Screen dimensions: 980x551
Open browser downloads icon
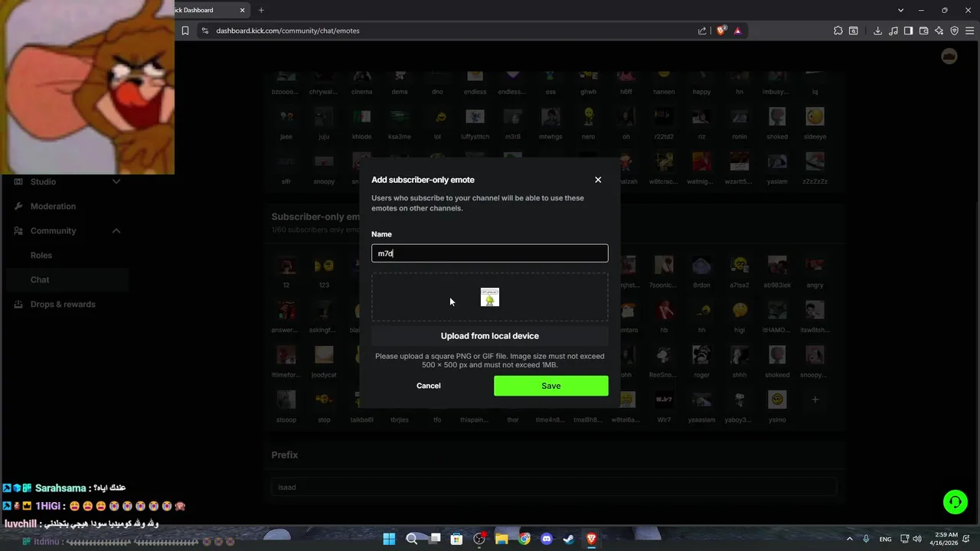(x=877, y=31)
